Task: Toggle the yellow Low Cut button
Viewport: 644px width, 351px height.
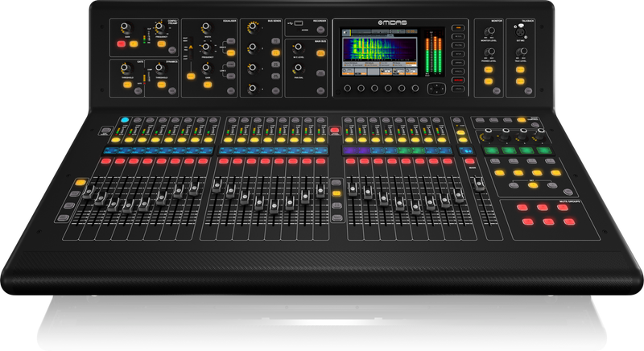Action: coord(162,43)
